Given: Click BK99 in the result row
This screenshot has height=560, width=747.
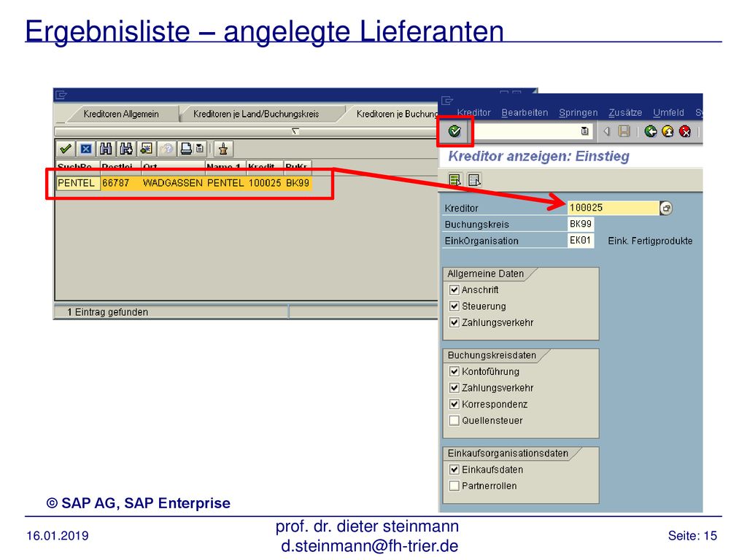Looking at the screenshot, I should pyautogui.click(x=298, y=183).
